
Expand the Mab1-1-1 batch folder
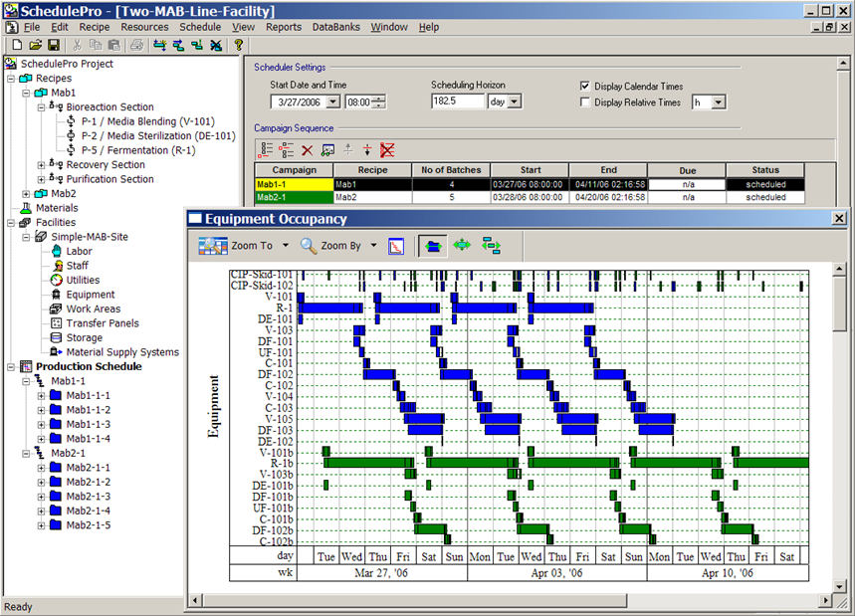tap(41, 396)
